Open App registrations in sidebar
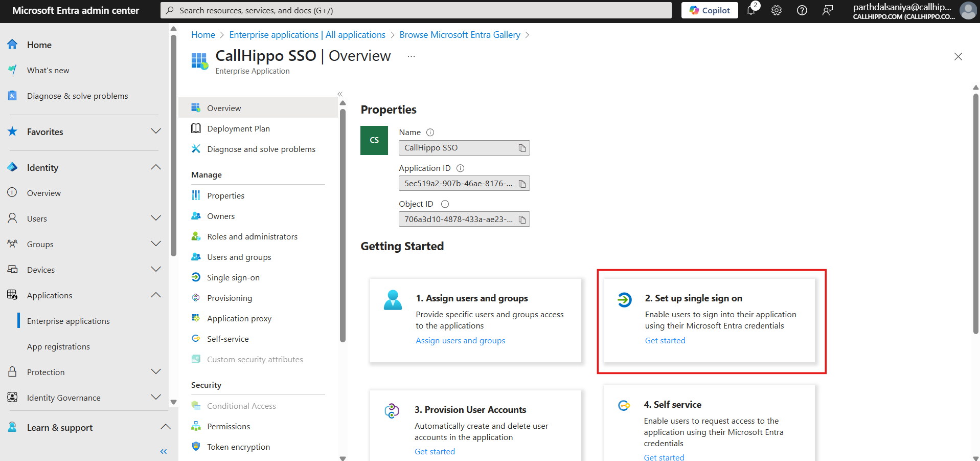The height and width of the screenshot is (461, 980). 58,347
